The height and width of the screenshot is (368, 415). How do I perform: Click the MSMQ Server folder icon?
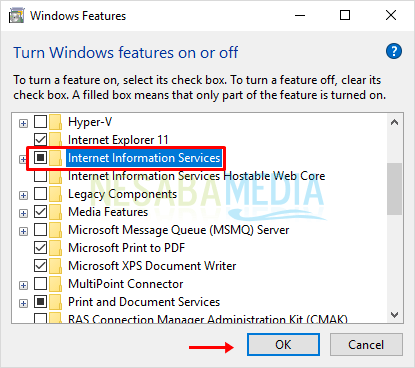click(x=55, y=230)
